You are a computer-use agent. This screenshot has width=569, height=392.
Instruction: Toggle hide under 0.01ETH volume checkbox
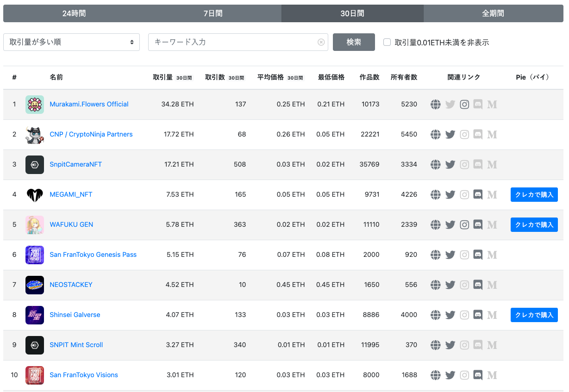pos(387,42)
